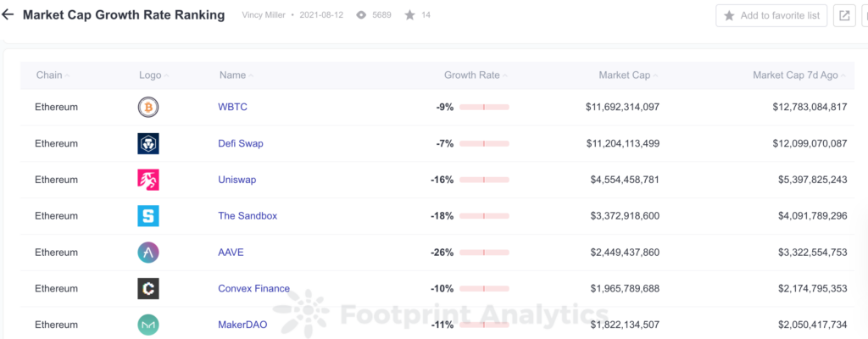Click the Defi Swap logo icon
The height and width of the screenshot is (339, 868).
tap(148, 144)
